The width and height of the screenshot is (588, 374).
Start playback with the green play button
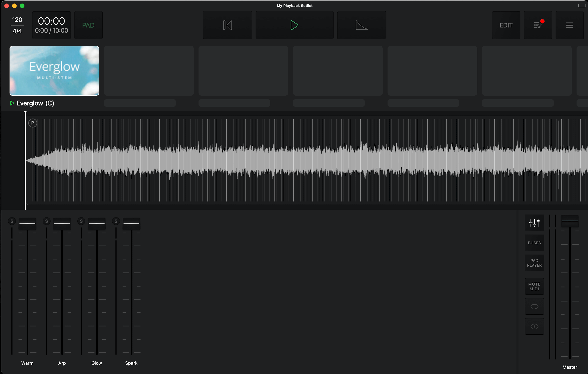click(x=294, y=25)
